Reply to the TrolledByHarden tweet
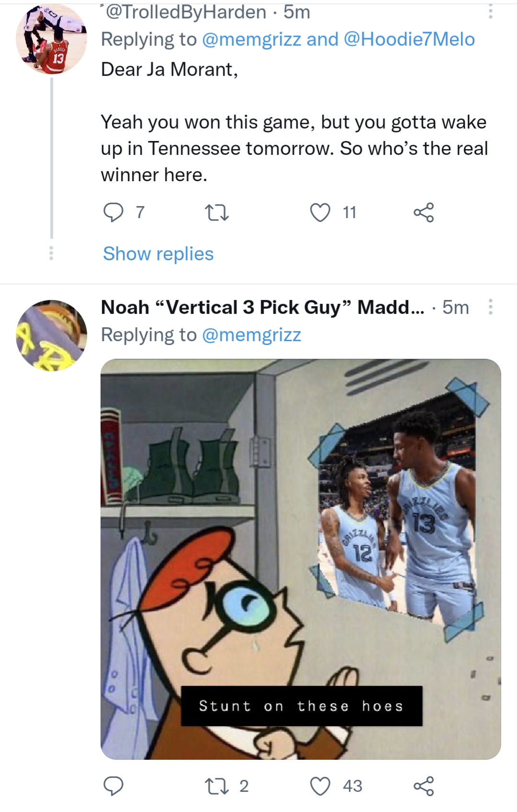517x812 pixels. [x=114, y=212]
